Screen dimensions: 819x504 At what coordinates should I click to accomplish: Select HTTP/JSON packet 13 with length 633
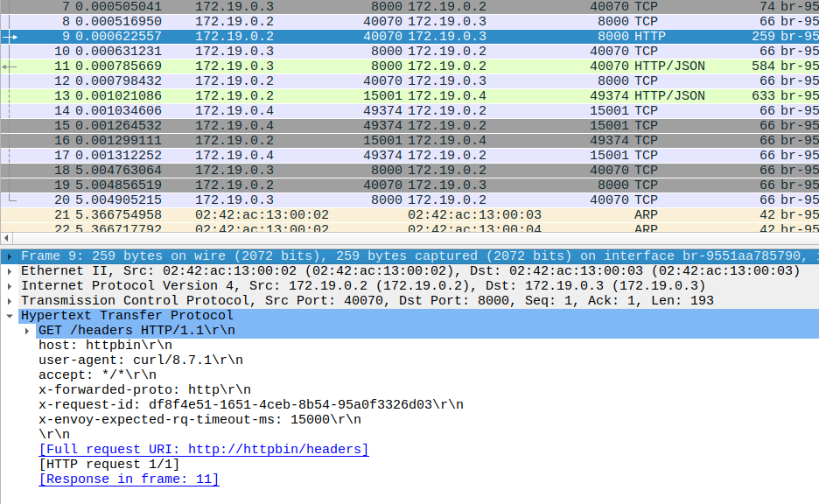[x=409, y=95]
